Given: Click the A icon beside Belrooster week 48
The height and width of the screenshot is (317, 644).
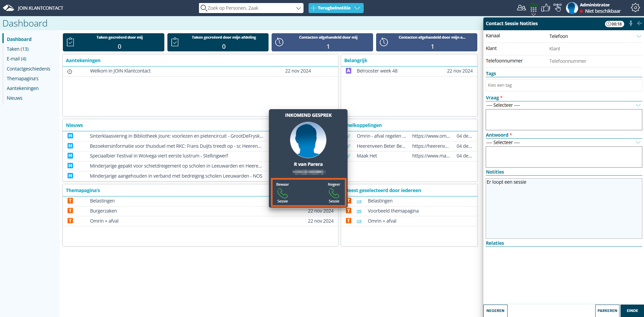Looking at the screenshot, I should coord(349,71).
